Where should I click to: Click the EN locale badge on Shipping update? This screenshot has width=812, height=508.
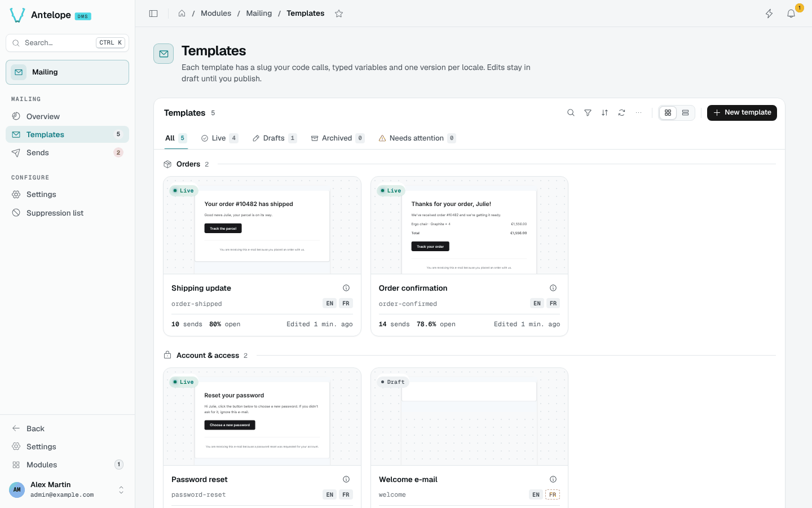[x=330, y=304]
